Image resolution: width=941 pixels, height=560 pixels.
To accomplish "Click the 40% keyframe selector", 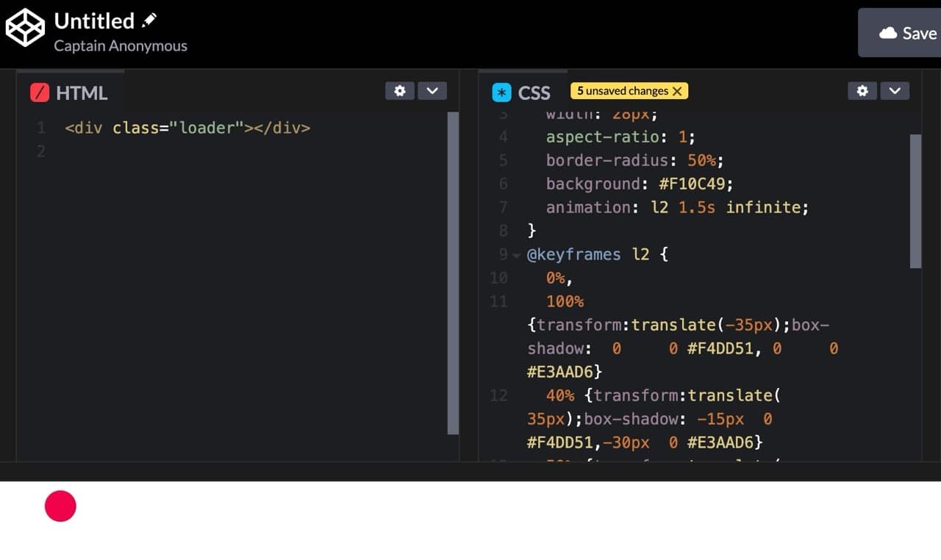I will coord(560,395).
